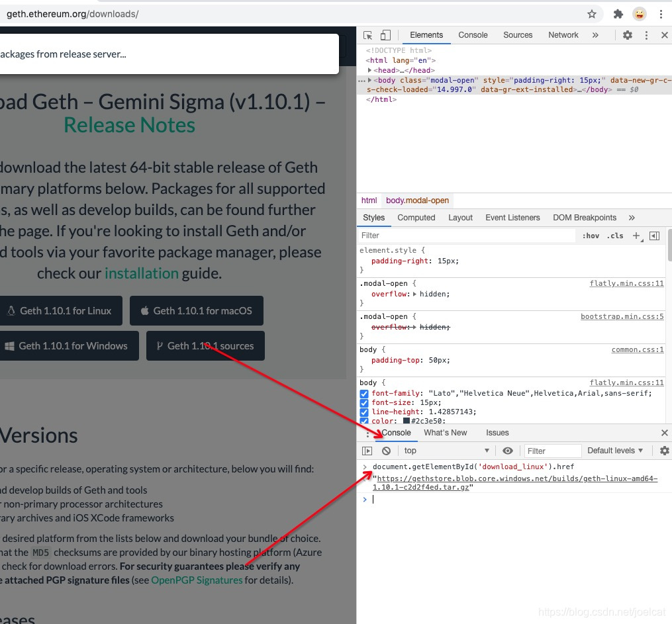Activate the element inspector picker icon
The width and height of the screenshot is (672, 624).
click(367, 35)
